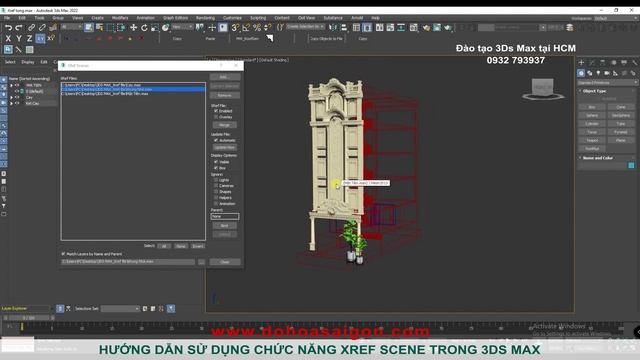Check Ignore Lights checkbox
Viewport: 640px width, 360px height.
216,180
